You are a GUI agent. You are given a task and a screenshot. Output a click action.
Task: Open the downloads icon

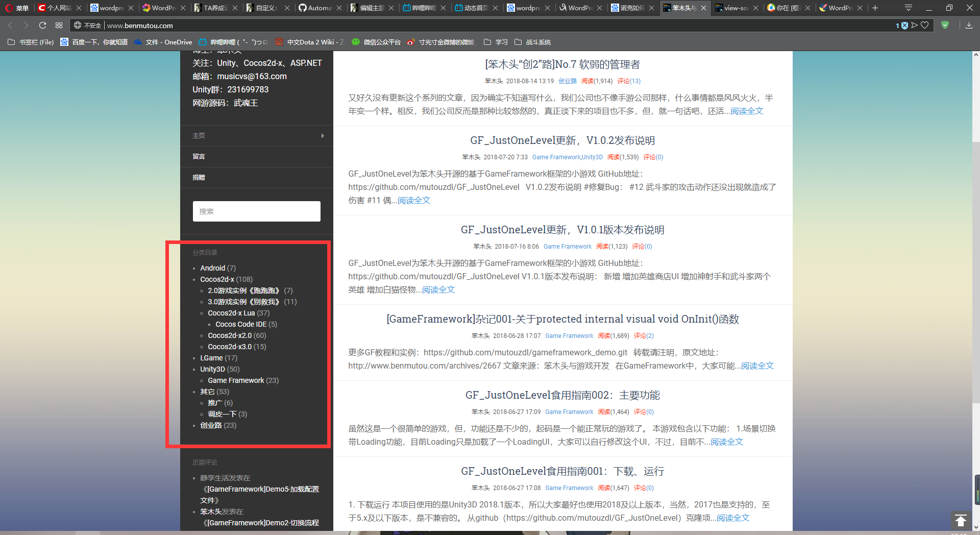(969, 26)
